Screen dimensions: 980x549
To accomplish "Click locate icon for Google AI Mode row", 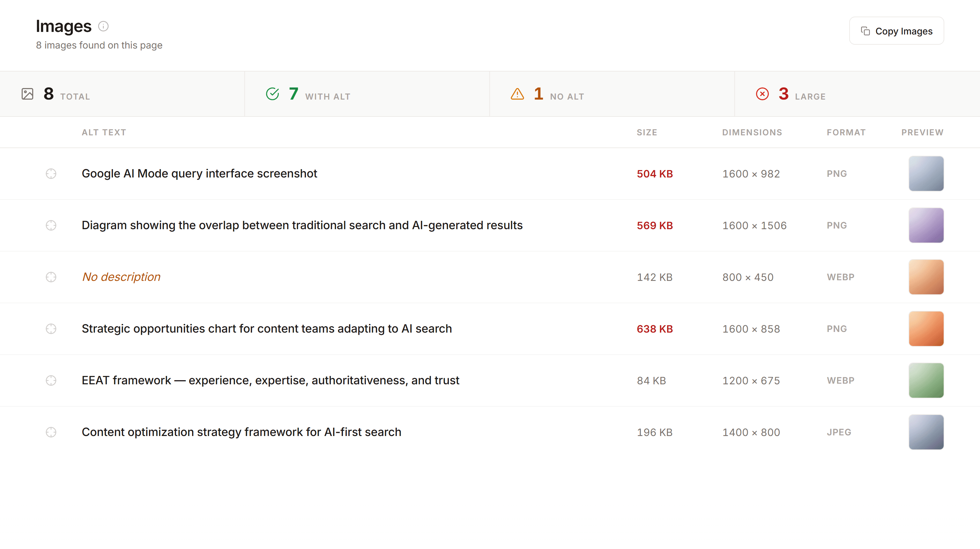I will point(51,174).
